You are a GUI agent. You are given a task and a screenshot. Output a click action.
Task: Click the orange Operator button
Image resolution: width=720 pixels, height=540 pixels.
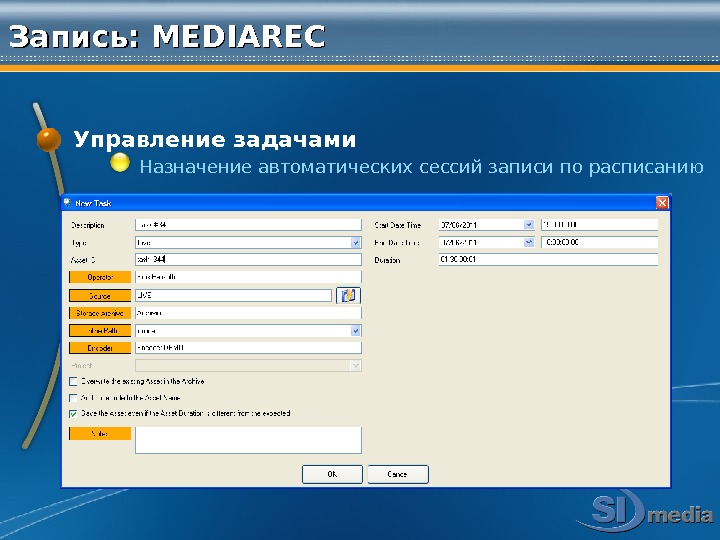tap(100, 277)
